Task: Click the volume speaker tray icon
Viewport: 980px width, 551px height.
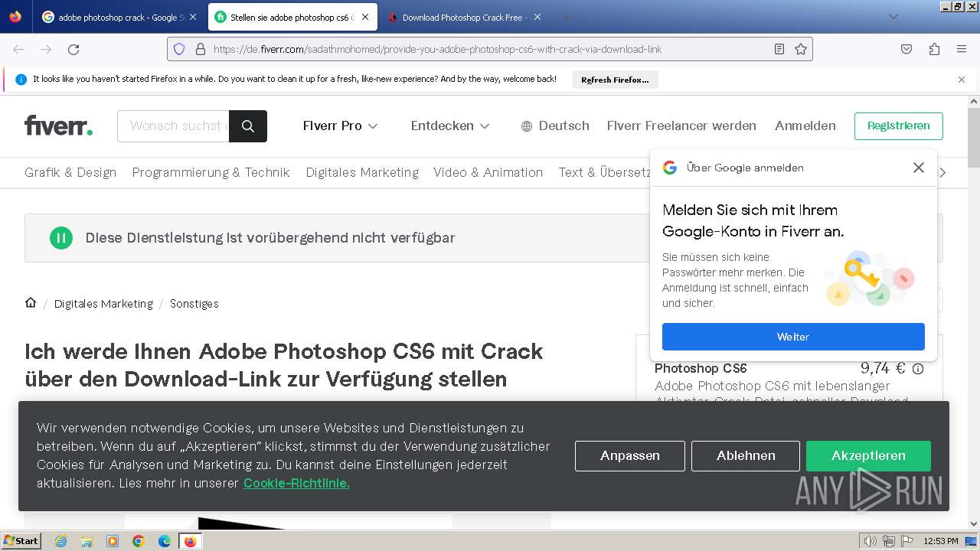Action: [870, 541]
